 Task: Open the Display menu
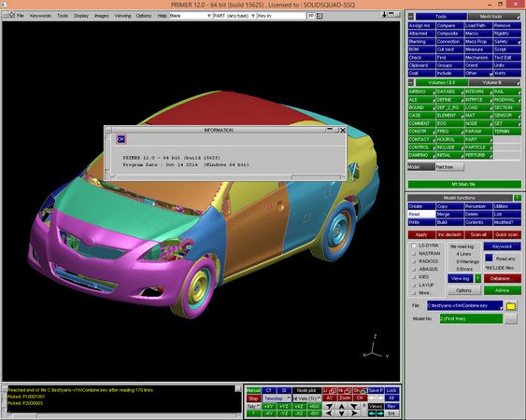81,16
